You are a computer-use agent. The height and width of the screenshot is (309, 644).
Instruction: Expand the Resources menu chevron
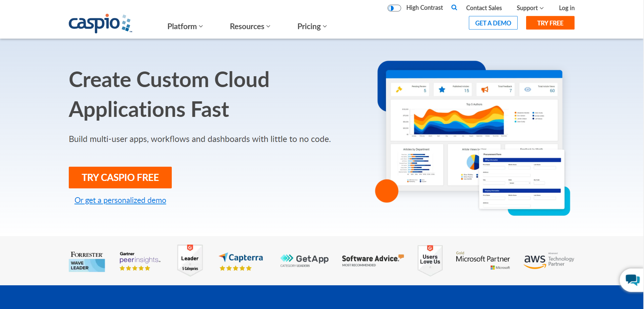click(268, 26)
